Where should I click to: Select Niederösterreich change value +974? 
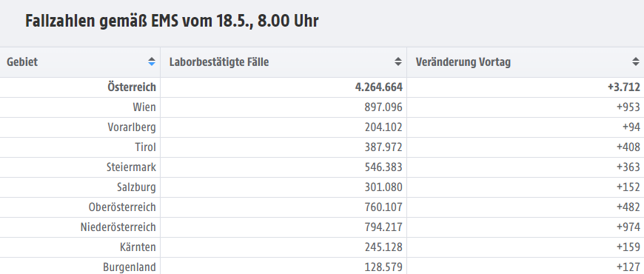[x=628, y=227]
